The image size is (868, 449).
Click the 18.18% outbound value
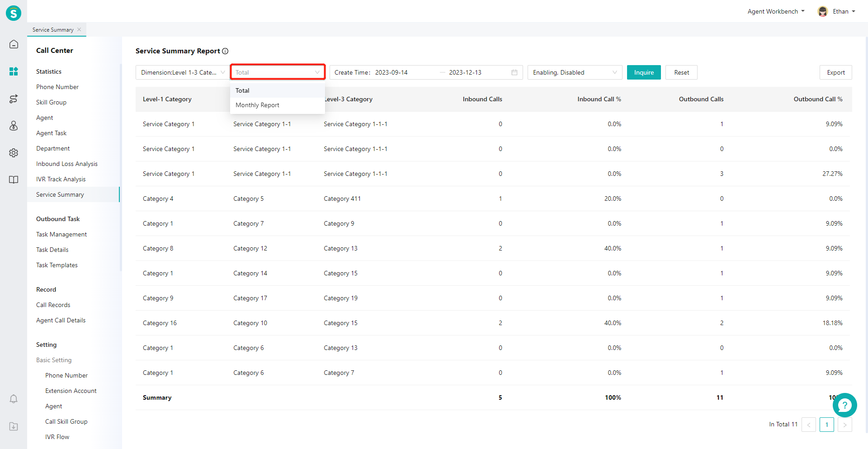pyautogui.click(x=832, y=323)
